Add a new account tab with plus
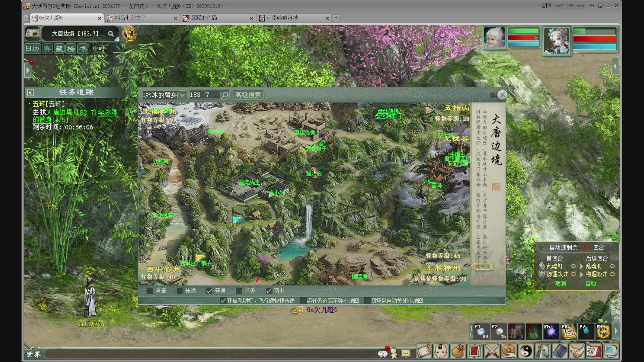 [336, 18]
